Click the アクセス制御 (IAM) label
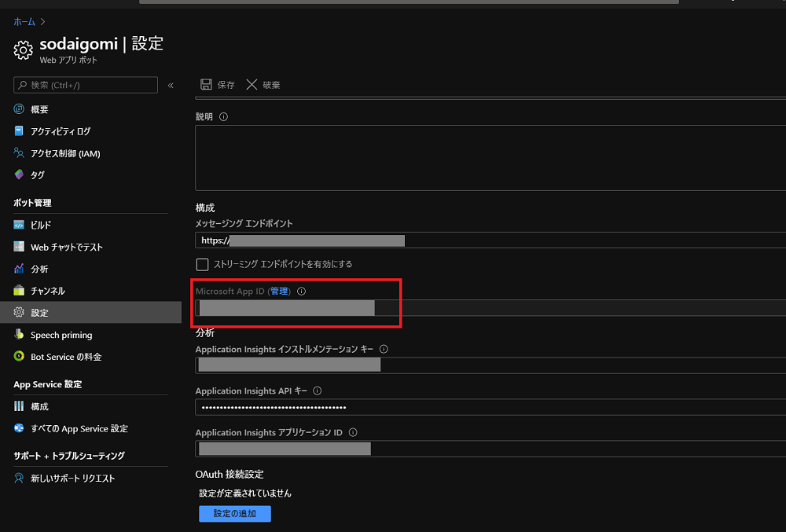Viewport: 786px width, 532px height. click(66, 153)
